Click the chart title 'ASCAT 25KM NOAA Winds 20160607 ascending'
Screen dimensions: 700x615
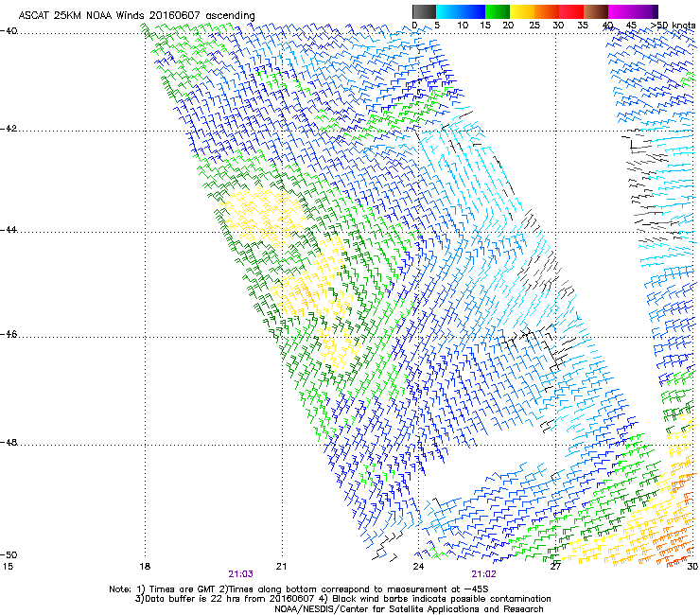pyautogui.click(x=136, y=16)
